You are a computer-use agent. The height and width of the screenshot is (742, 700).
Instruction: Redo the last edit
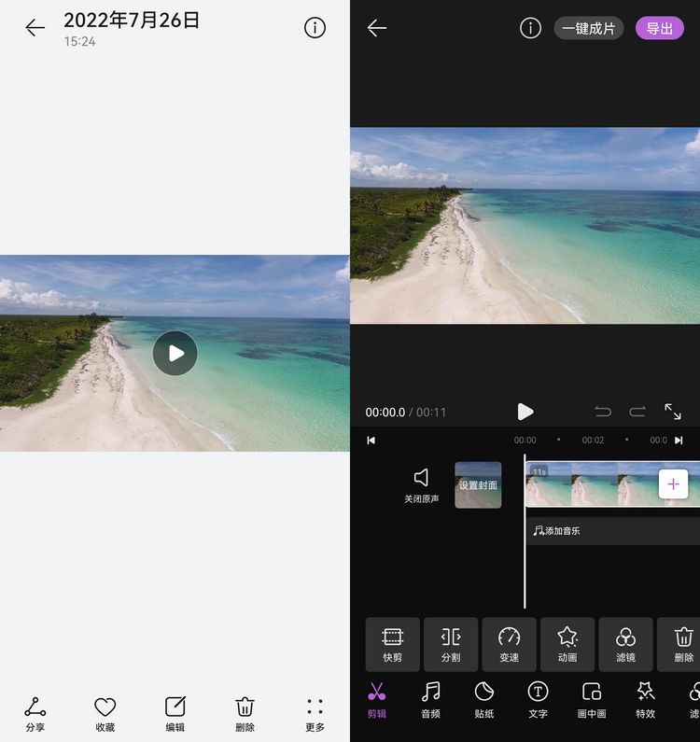(637, 412)
